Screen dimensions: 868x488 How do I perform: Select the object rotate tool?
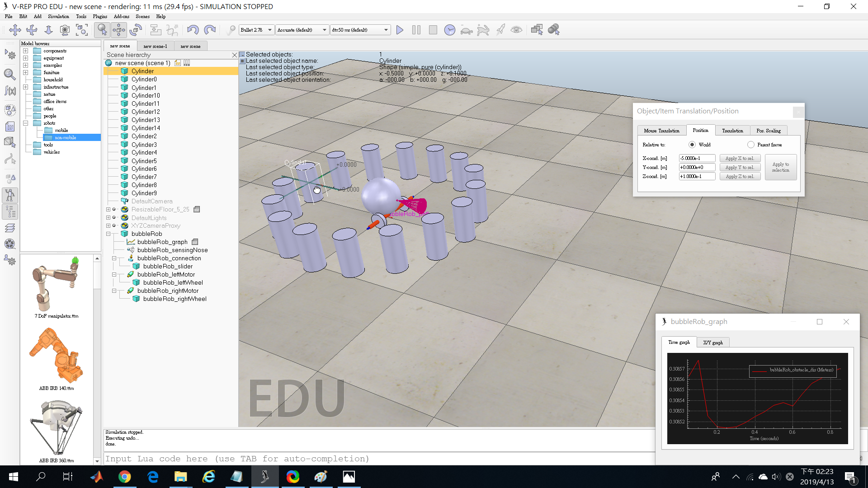point(136,30)
